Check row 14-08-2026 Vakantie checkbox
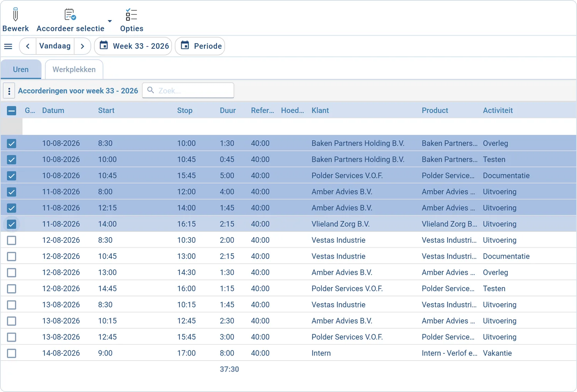The image size is (577, 392). [x=12, y=353]
